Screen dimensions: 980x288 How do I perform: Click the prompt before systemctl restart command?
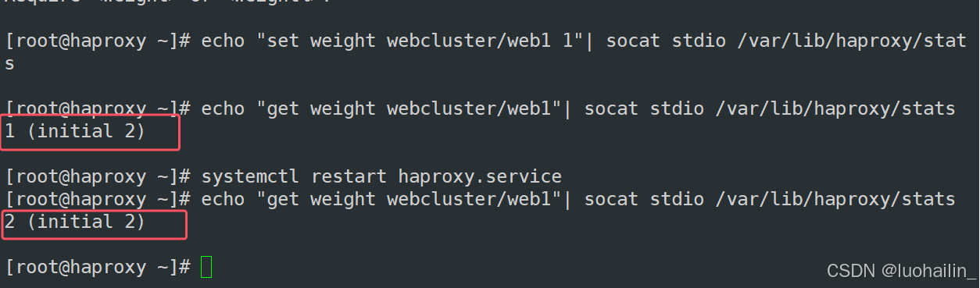pyautogui.click(x=98, y=176)
